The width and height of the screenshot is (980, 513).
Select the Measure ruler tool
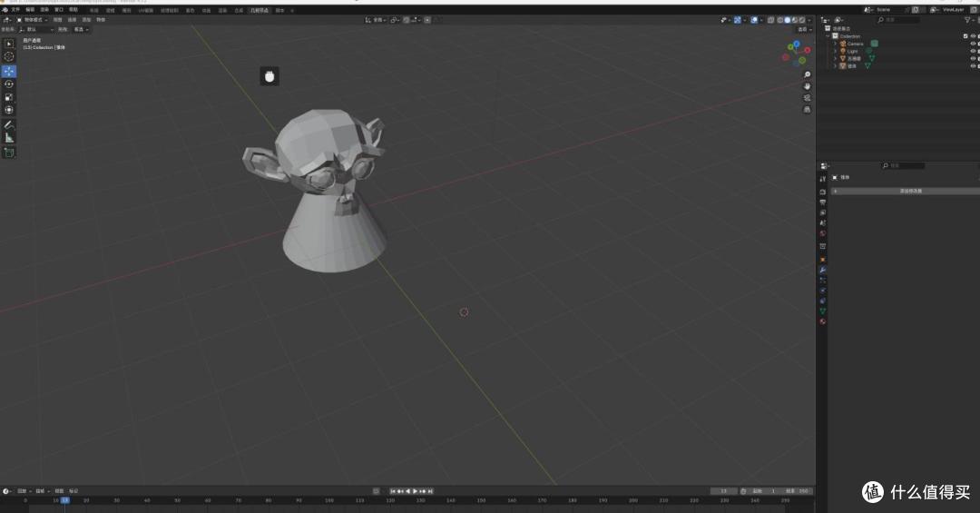9,138
